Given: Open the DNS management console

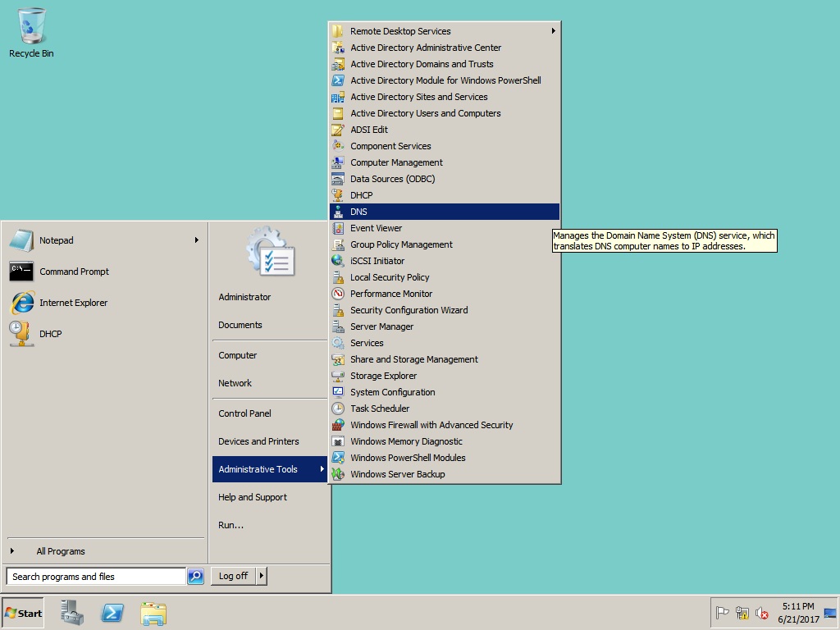Looking at the screenshot, I should point(445,212).
